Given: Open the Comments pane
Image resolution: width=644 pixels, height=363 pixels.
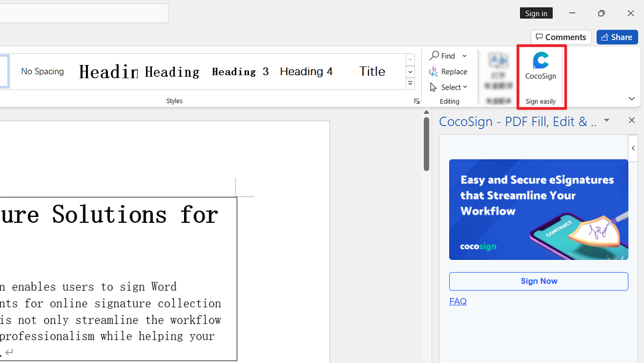Looking at the screenshot, I should coord(561,37).
